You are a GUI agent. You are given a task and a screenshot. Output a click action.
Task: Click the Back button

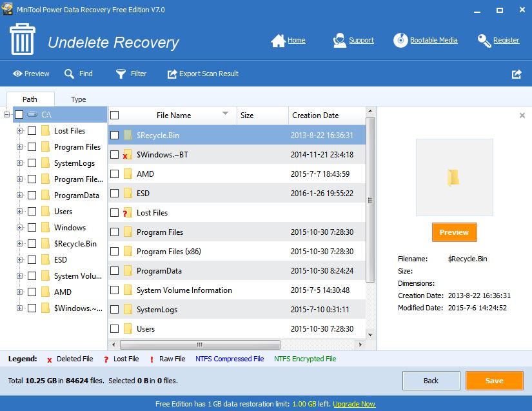click(431, 381)
